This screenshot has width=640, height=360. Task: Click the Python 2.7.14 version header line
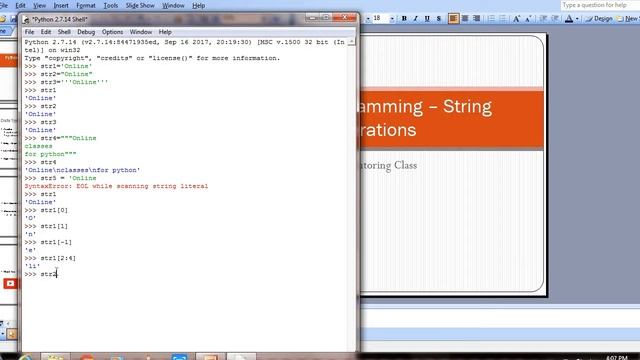point(184,46)
